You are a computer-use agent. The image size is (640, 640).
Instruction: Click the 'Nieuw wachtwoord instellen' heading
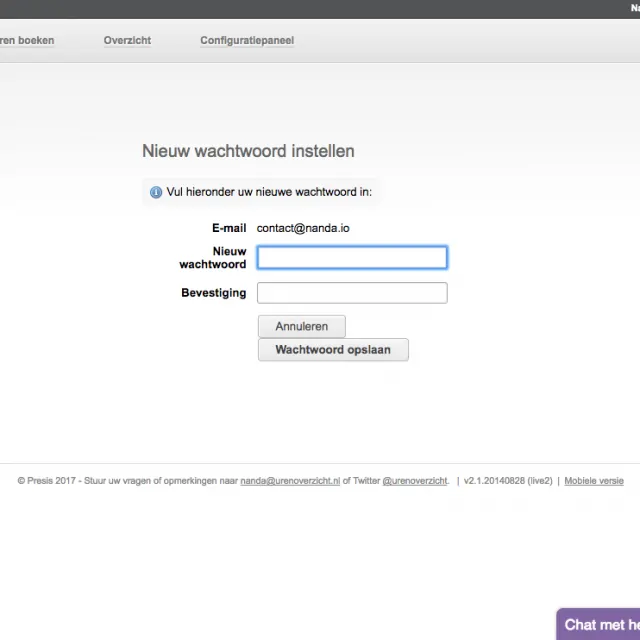(x=248, y=151)
